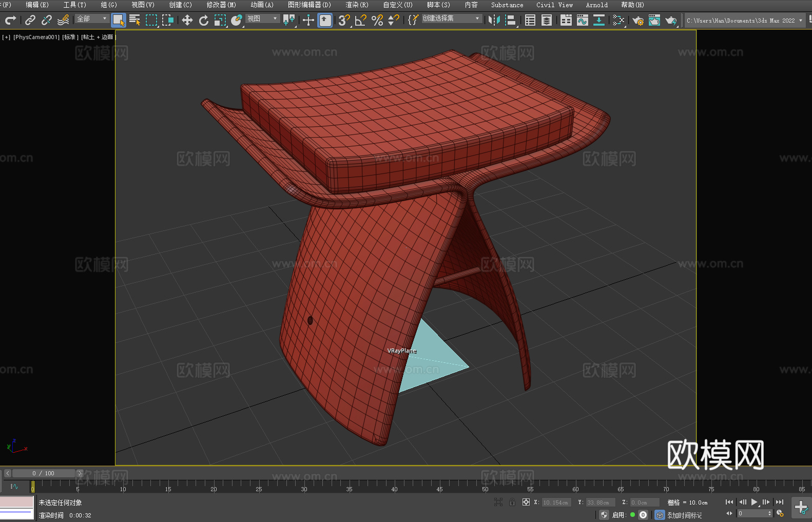Choose Rectangular Selection Region tool
Image resolution: width=812 pixels, height=522 pixels.
coord(151,20)
